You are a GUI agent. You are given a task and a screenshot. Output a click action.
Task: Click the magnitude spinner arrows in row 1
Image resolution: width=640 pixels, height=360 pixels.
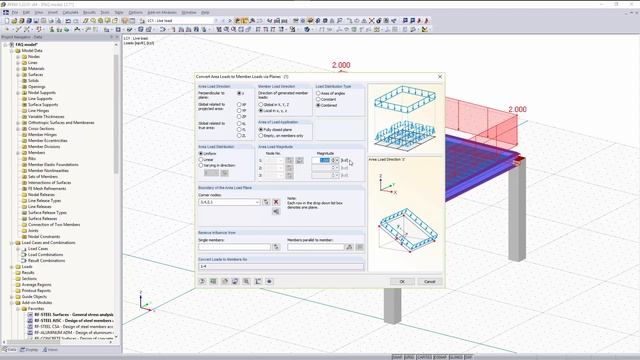tap(334, 160)
